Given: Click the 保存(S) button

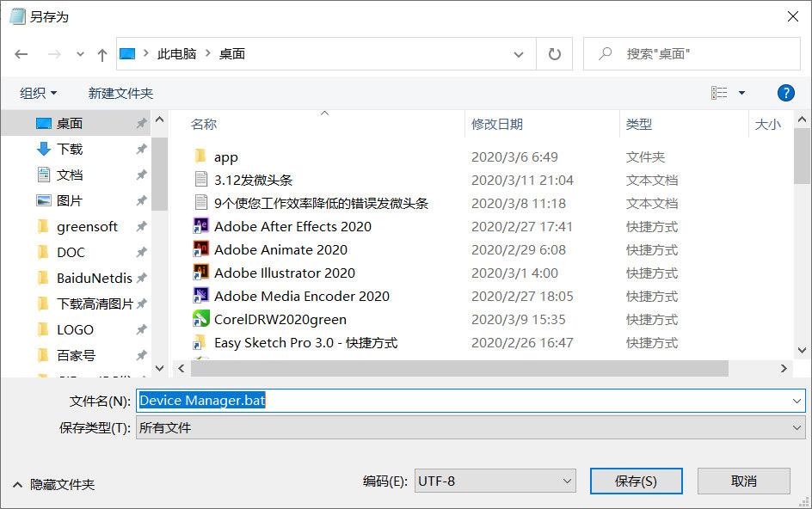Looking at the screenshot, I should 636,481.
